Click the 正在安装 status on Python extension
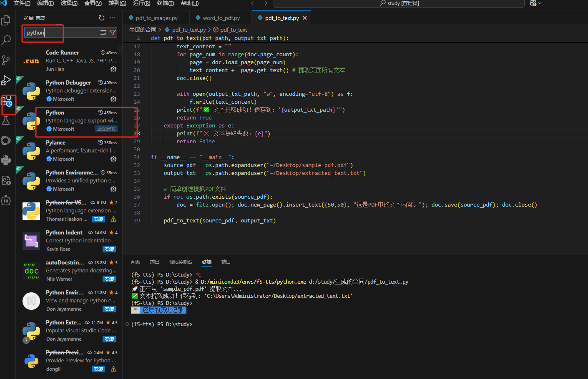This screenshot has width=588, height=379. click(x=106, y=129)
